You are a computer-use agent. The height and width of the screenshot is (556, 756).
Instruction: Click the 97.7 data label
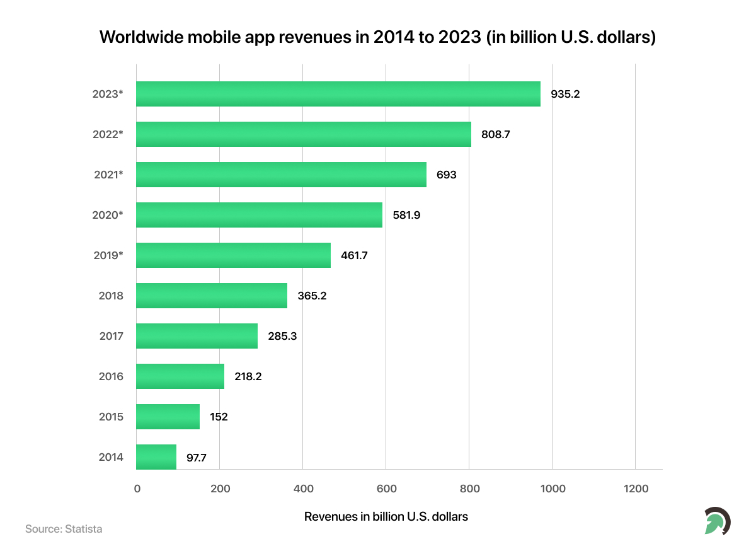(x=196, y=457)
